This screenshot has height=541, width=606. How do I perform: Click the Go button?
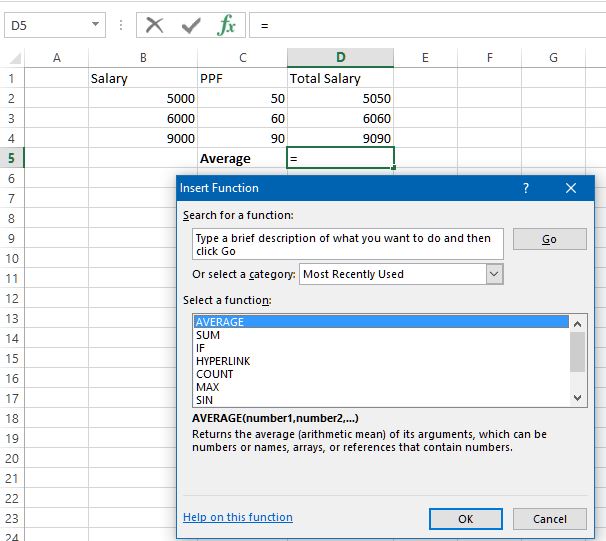550,239
